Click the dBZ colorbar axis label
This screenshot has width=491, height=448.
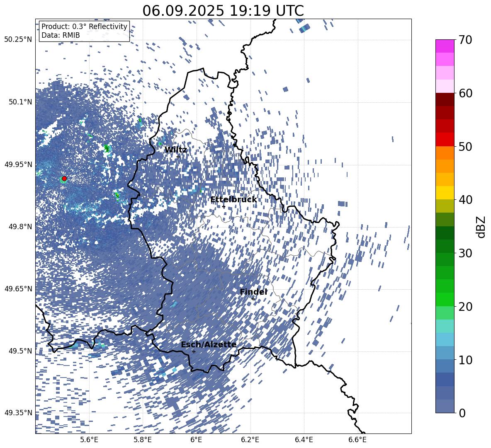[481, 227]
